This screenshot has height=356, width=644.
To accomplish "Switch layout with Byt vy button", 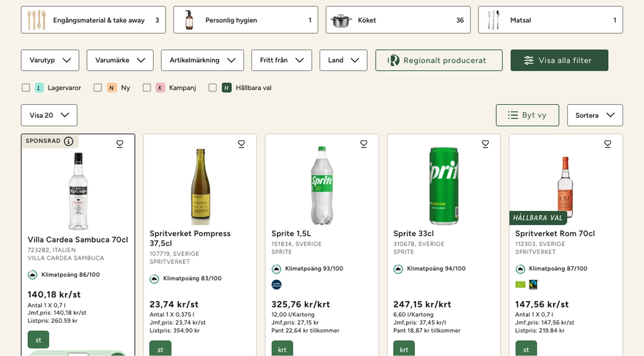I will pos(527,115).
